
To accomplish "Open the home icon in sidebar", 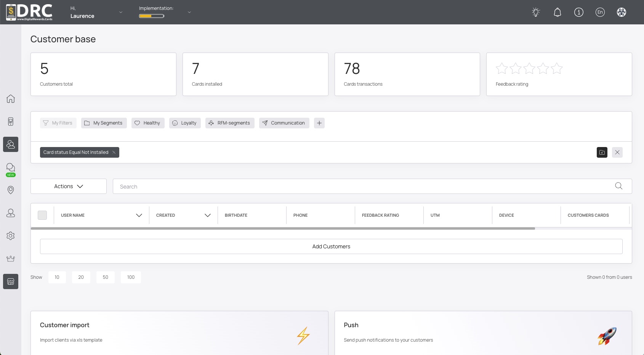I will (x=11, y=99).
